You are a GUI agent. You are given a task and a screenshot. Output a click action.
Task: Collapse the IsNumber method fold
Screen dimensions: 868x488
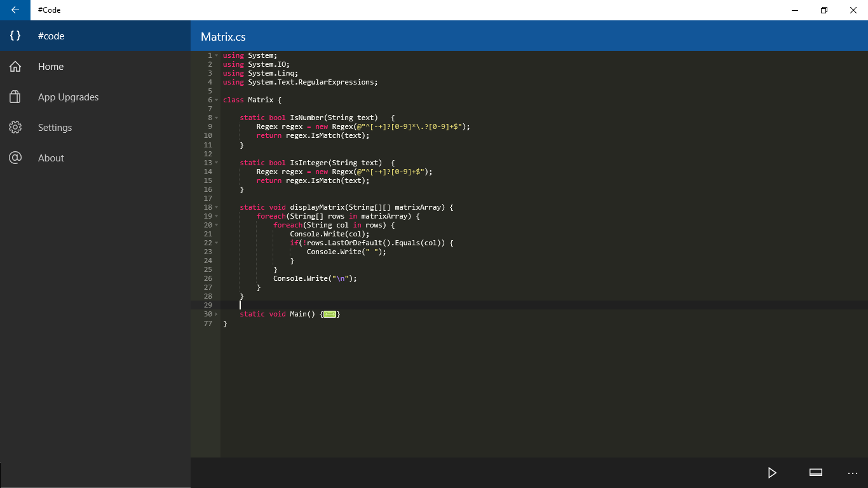(215, 118)
